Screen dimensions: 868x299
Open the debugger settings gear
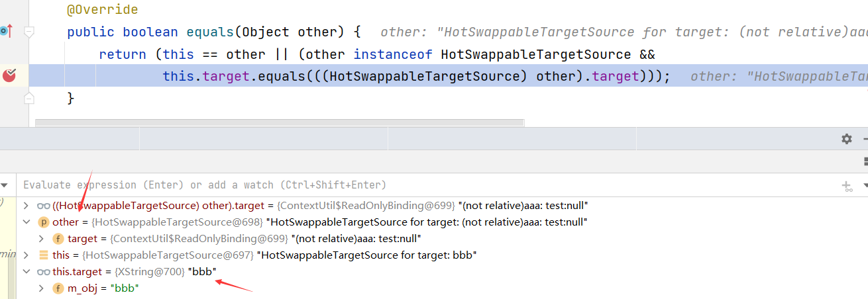[846, 139]
